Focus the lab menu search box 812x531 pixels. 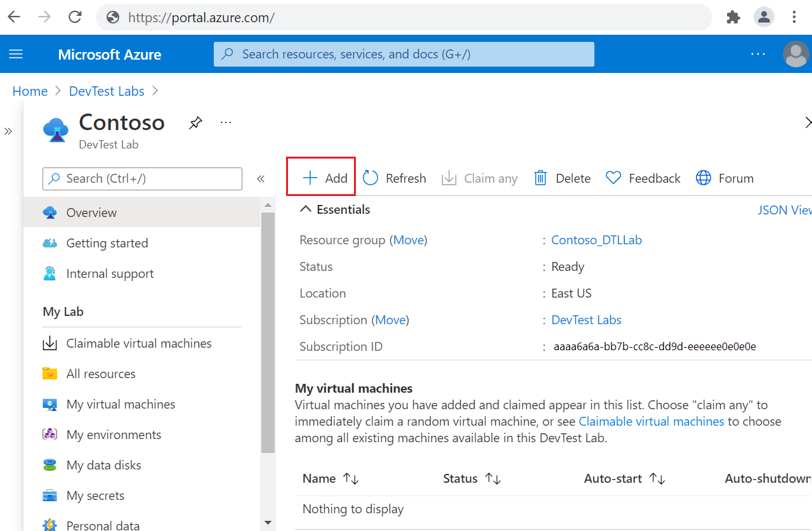point(142,179)
